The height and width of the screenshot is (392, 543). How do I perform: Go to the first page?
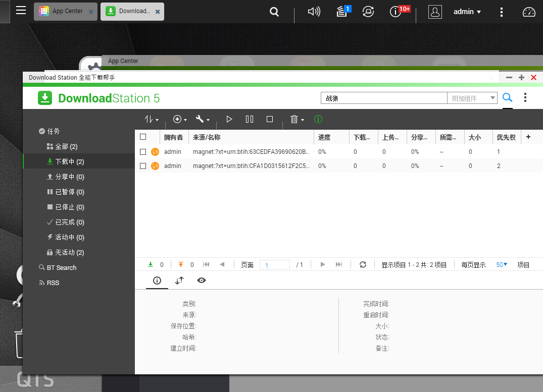pos(206,265)
